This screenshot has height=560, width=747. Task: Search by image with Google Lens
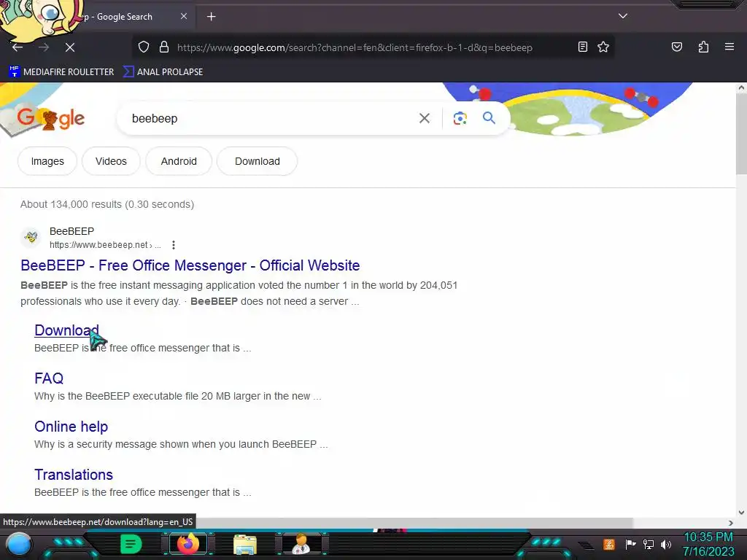click(x=460, y=119)
